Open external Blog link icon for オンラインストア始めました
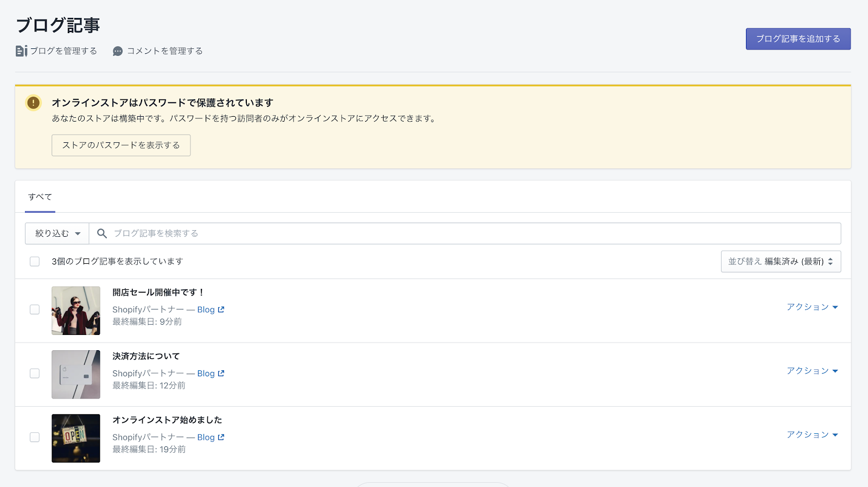Image resolution: width=868 pixels, height=487 pixels. point(221,437)
